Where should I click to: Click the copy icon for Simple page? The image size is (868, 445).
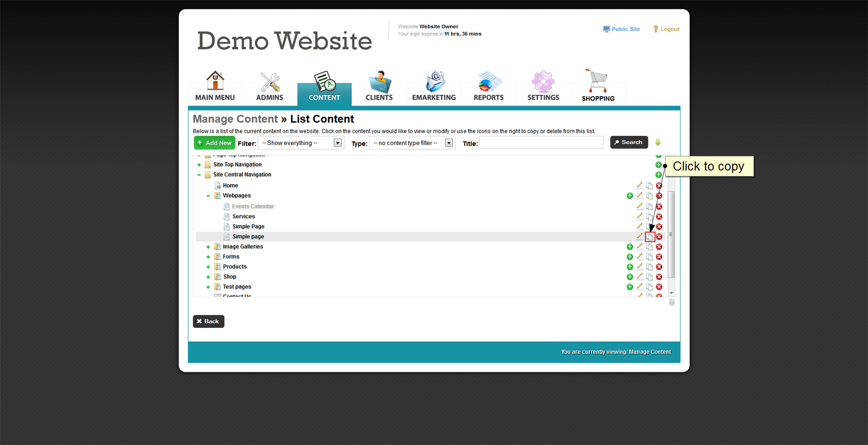(649, 236)
